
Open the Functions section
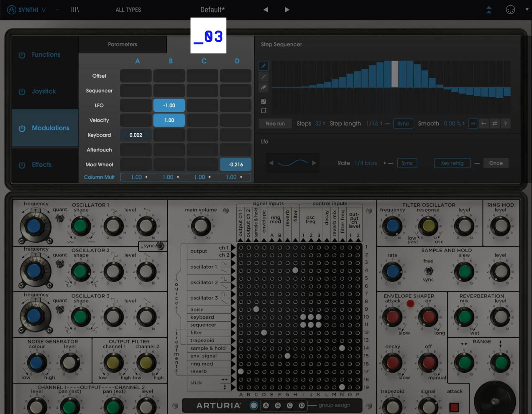46,55
